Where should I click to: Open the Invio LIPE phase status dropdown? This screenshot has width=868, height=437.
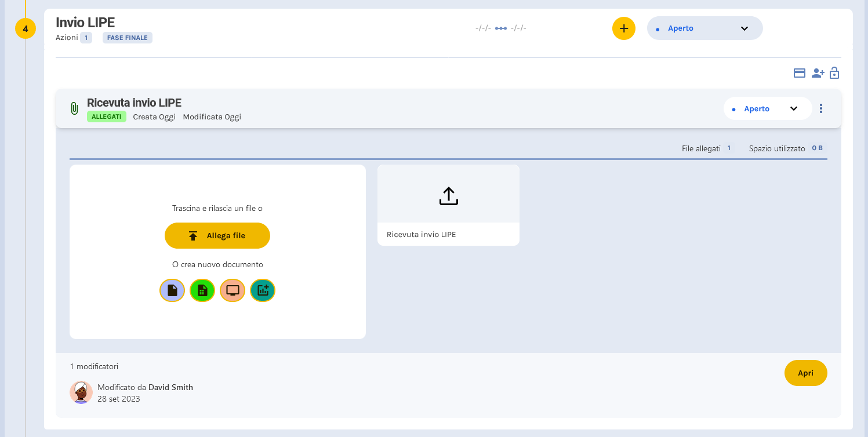704,28
